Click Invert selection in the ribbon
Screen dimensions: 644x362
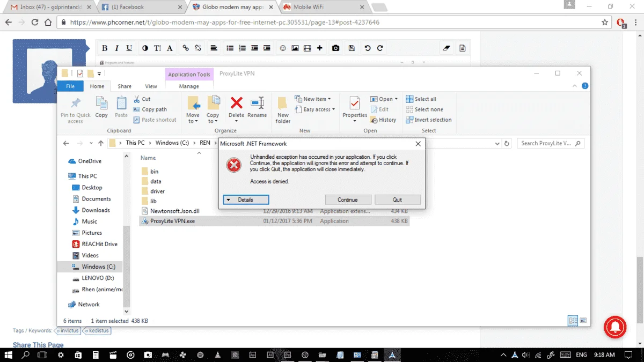[429, 120]
